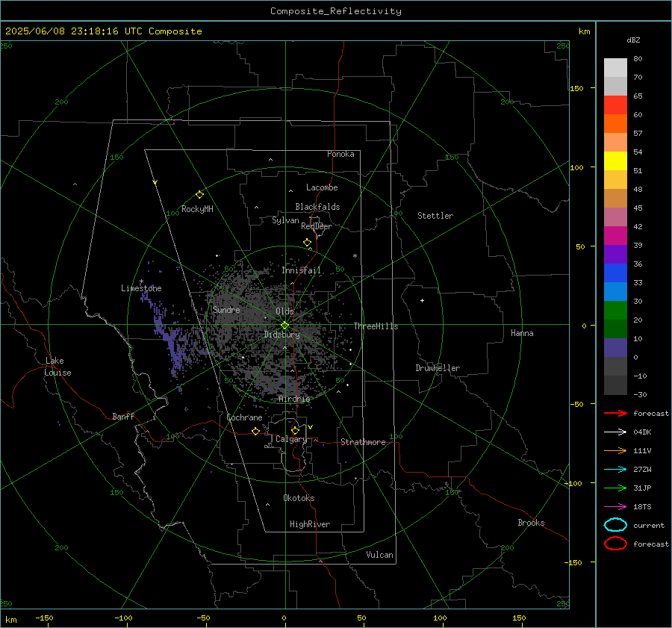672x628 pixels.
Task: Click the Composite_Reflectivity title
Action: [335, 11]
